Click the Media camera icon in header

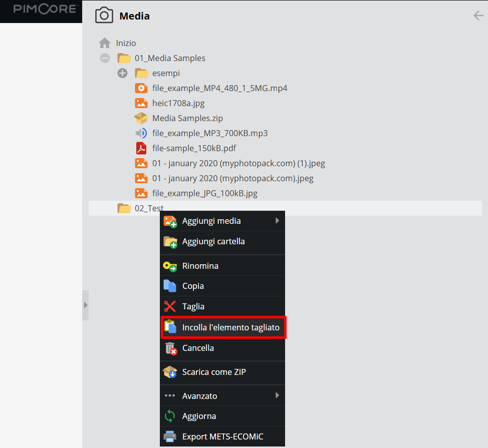104,16
